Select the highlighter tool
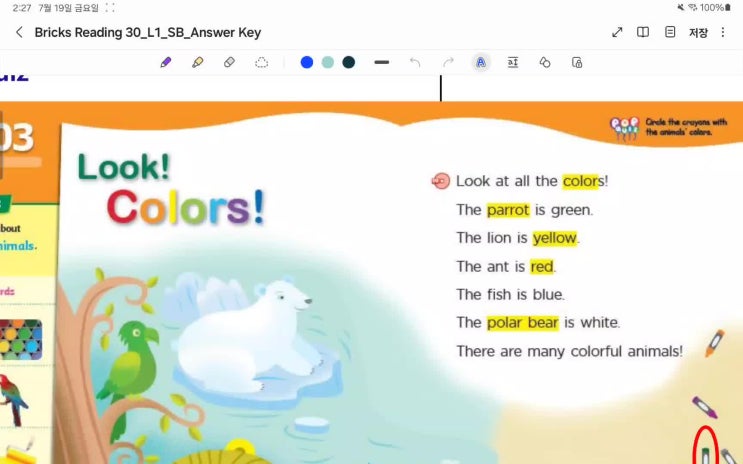743x464 pixels. 197,62
